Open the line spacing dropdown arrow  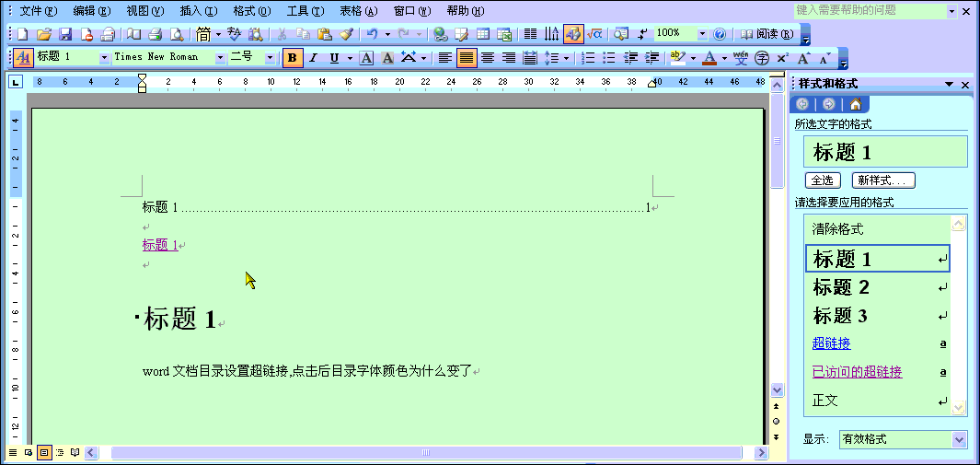[566, 58]
